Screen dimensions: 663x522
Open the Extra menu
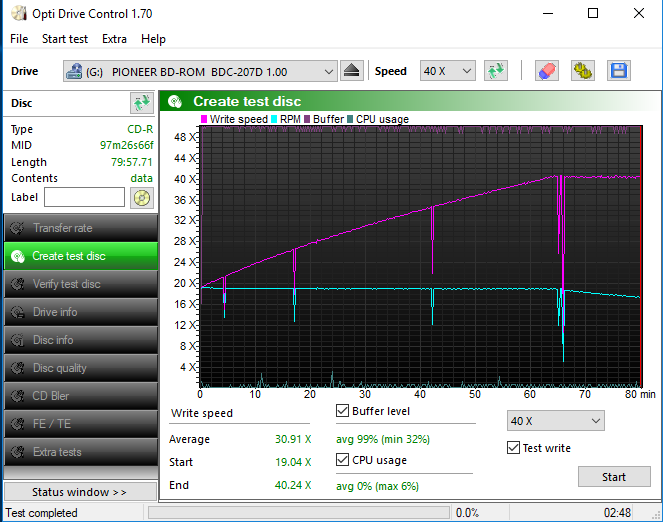pos(114,39)
